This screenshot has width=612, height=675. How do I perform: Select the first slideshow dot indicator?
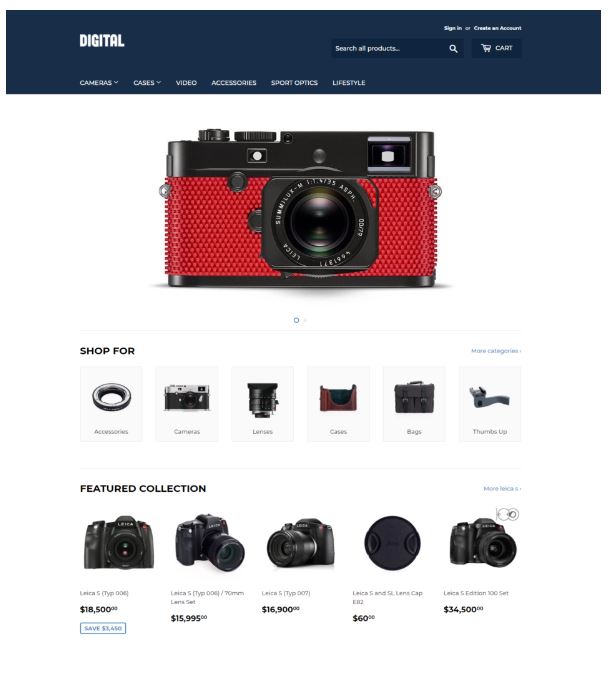(x=296, y=320)
